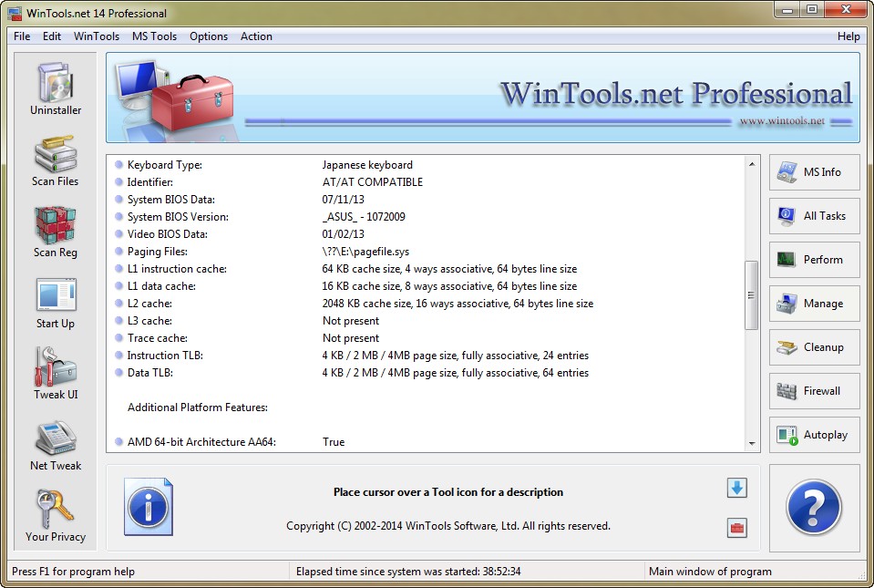Image resolution: width=874 pixels, height=588 pixels.
Task: Open the Your Privacy tool
Action: 56,516
